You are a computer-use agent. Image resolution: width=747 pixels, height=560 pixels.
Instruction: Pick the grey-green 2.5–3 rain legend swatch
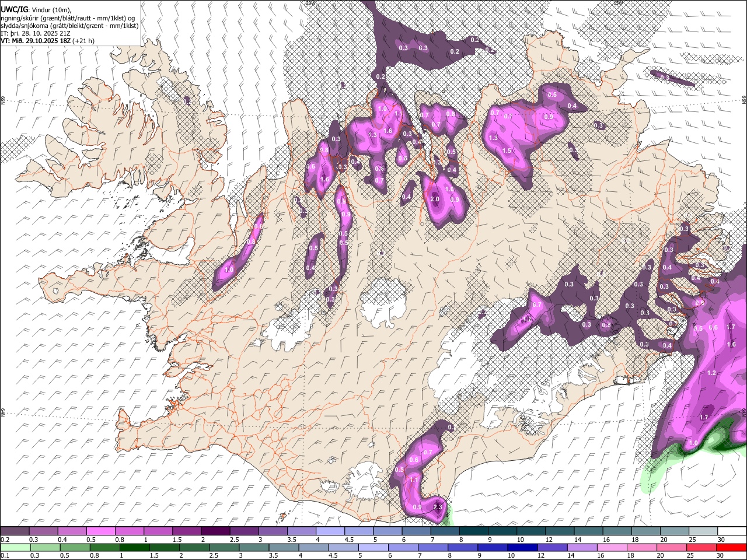tap(224, 547)
